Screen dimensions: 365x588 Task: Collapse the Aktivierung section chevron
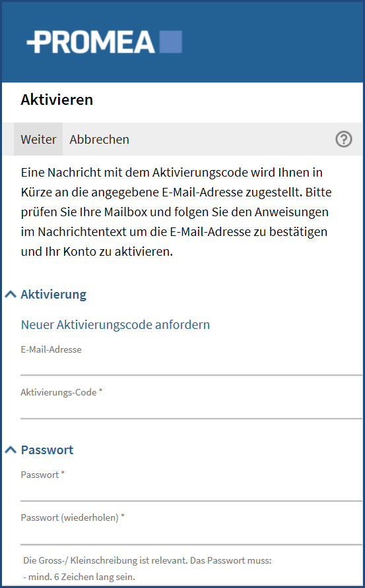point(11,295)
